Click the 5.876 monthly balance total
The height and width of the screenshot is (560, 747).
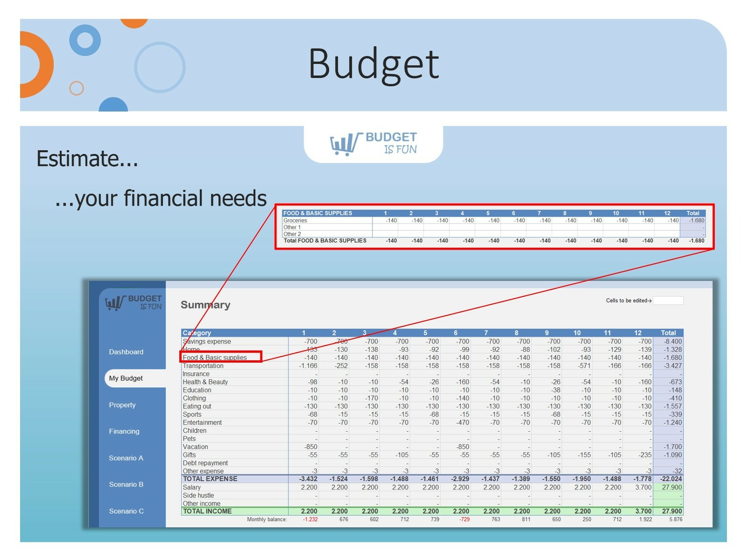tap(676, 519)
